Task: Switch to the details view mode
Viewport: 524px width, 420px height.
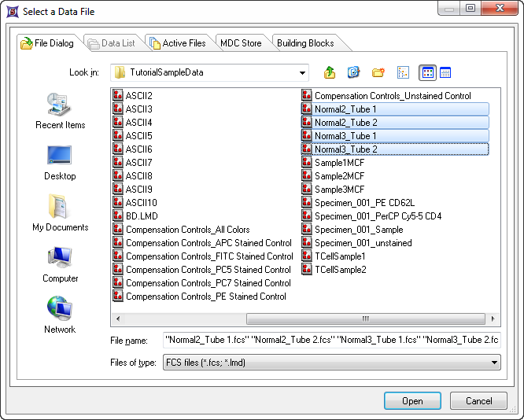Action: (x=445, y=73)
